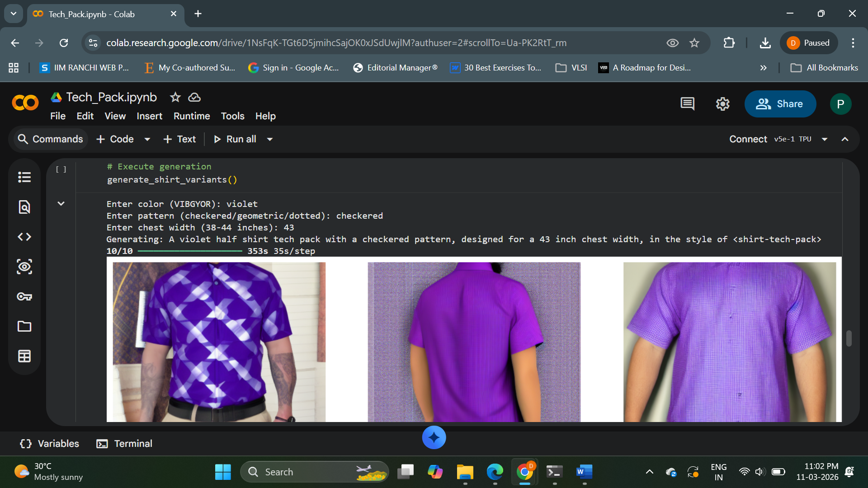Collapse the cell output chevron
The image size is (868, 488).
61,204
